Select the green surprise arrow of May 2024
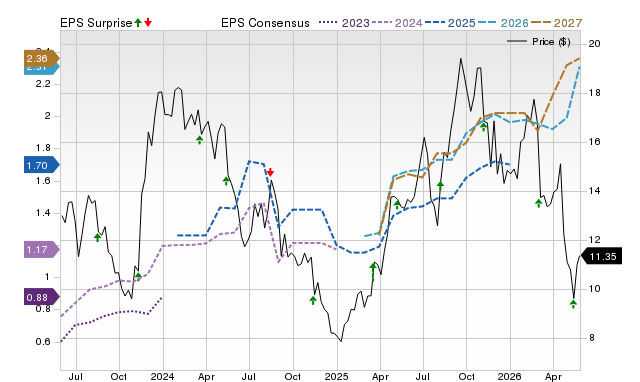The image size is (640, 382). click(x=227, y=180)
